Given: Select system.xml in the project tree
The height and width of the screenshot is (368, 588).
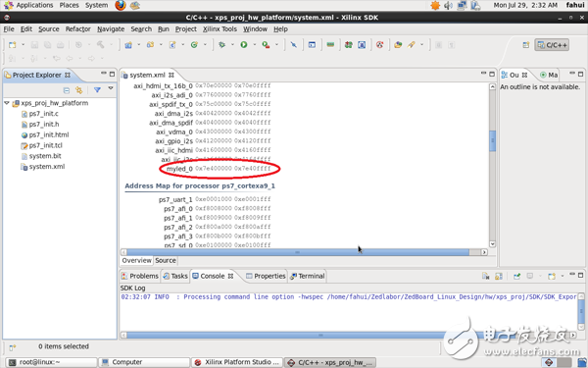Looking at the screenshot, I should (47, 167).
